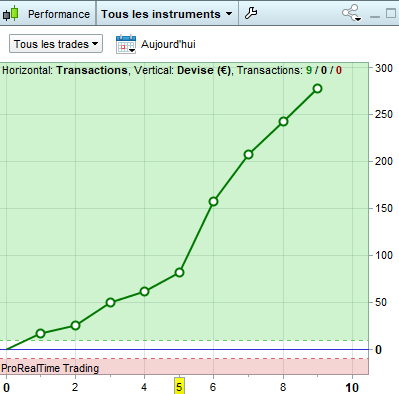The width and height of the screenshot is (399, 394).
Task: Click the Vertical: Devise (€) label
Action: [182, 70]
